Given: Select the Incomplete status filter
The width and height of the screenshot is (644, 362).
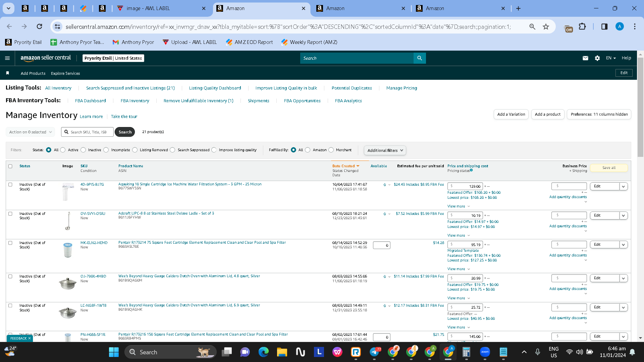Looking at the screenshot, I should 106,150.
